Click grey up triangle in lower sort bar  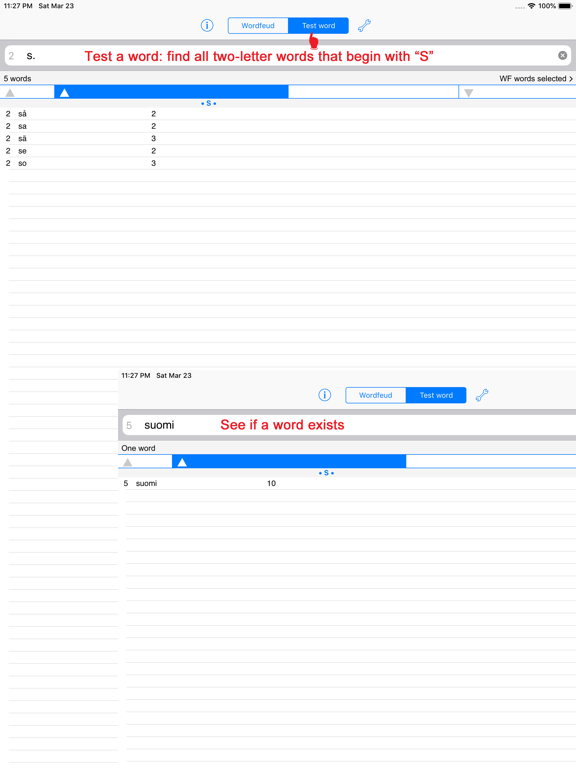[128, 462]
